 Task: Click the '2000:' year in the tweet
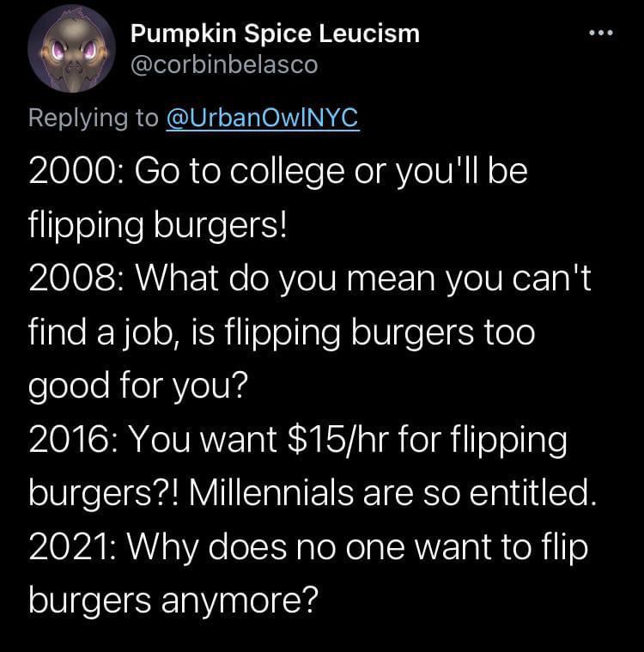coord(76,172)
